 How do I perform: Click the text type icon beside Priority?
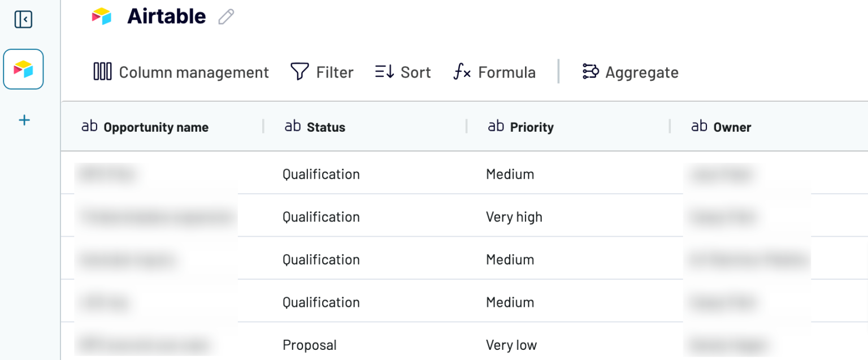click(x=496, y=127)
